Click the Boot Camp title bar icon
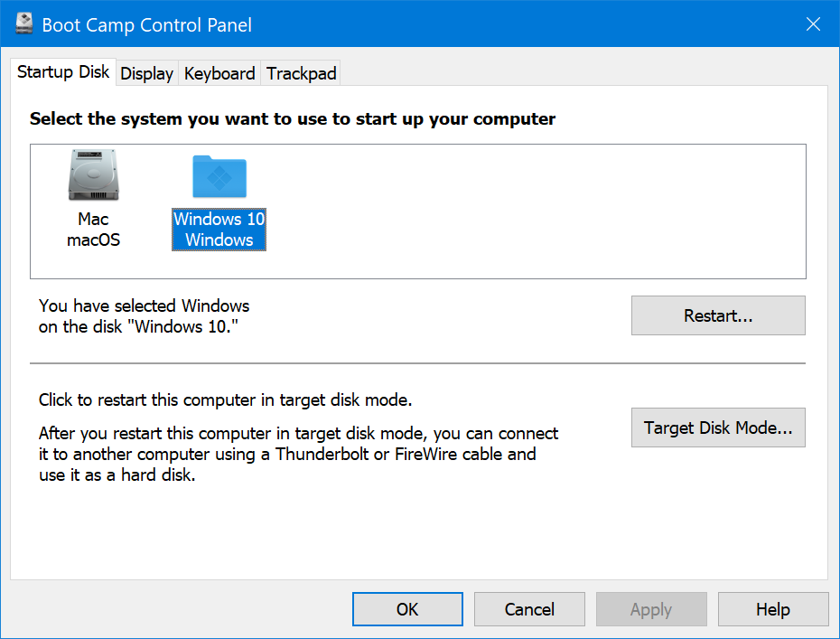The height and width of the screenshot is (639, 840). pos(24,24)
